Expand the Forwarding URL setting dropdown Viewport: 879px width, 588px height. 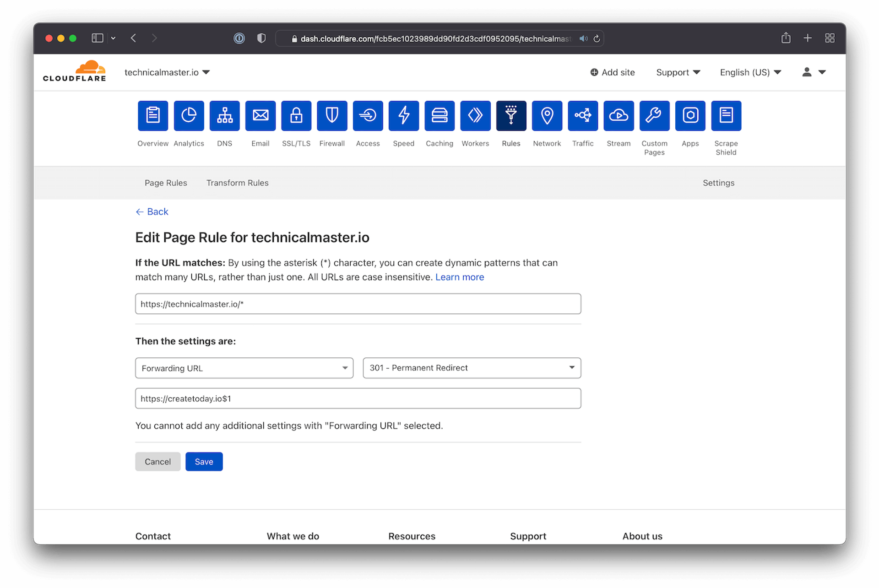click(244, 368)
